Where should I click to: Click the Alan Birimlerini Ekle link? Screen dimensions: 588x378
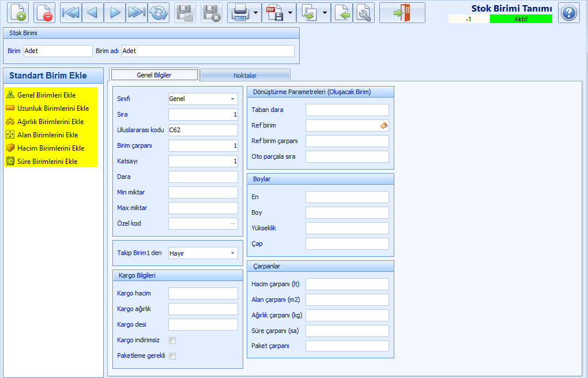coord(48,135)
